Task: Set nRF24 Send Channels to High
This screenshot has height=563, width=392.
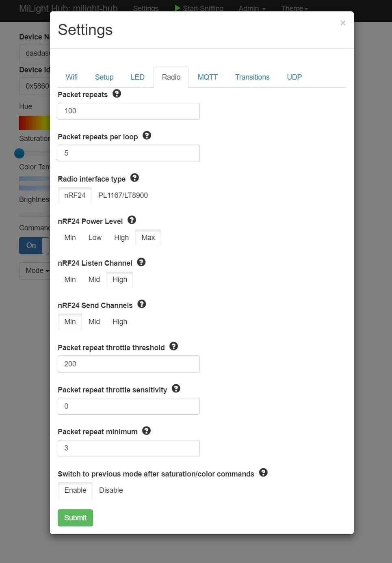Action: [120, 322]
